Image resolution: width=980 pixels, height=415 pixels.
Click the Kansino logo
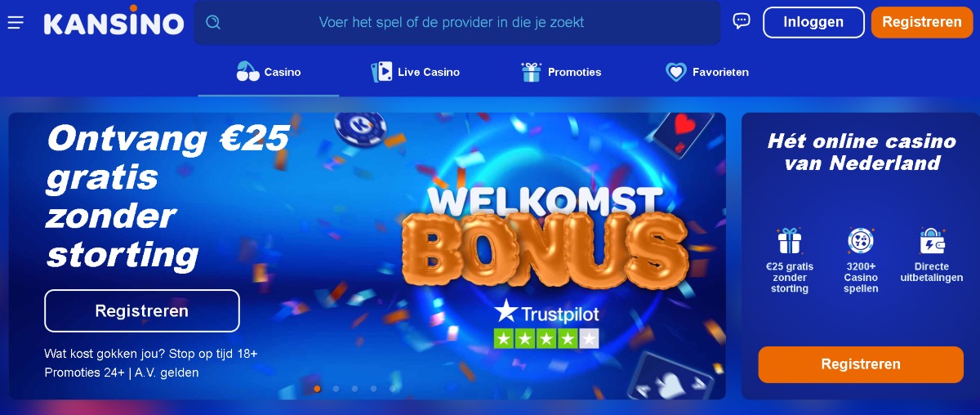pos(114,23)
